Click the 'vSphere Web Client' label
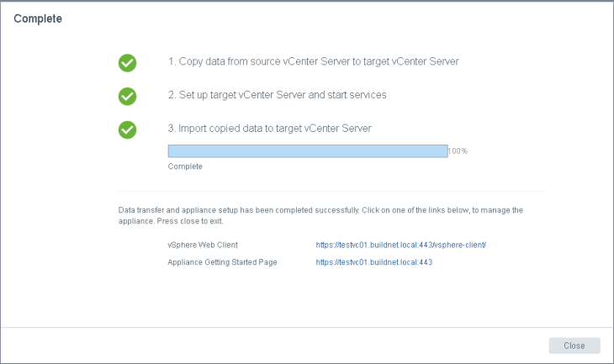The image size is (614, 364). click(x=203, y=245)
